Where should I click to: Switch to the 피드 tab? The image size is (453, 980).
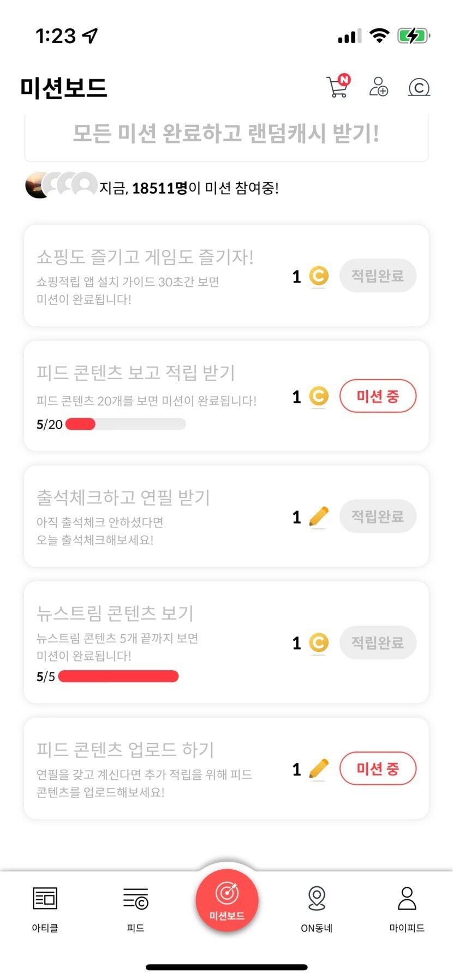(135, 909)
